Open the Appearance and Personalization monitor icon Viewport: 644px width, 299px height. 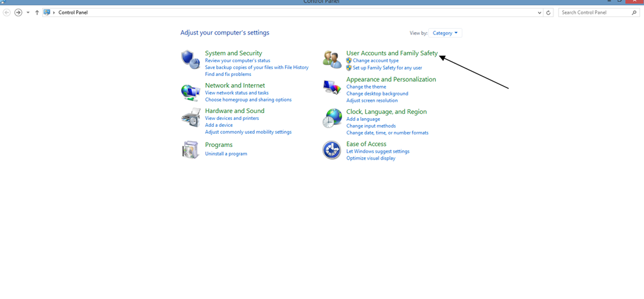[332, 87]
